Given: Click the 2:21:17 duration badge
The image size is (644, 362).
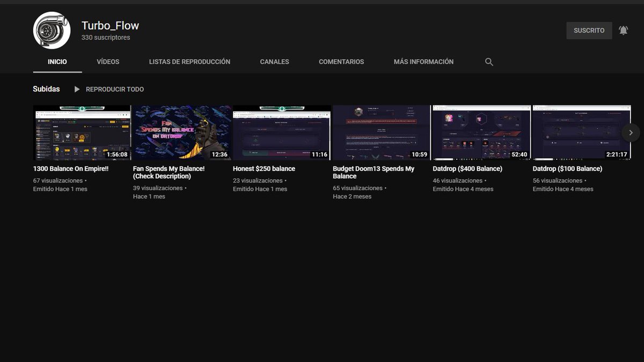Looking at the screenshot, I should click(x=617, y=155).
